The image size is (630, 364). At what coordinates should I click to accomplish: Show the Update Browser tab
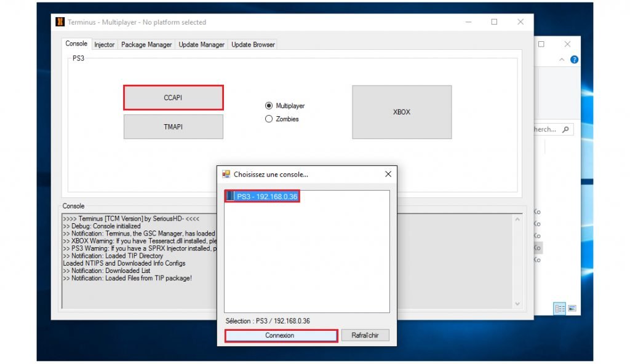[253, 45]
